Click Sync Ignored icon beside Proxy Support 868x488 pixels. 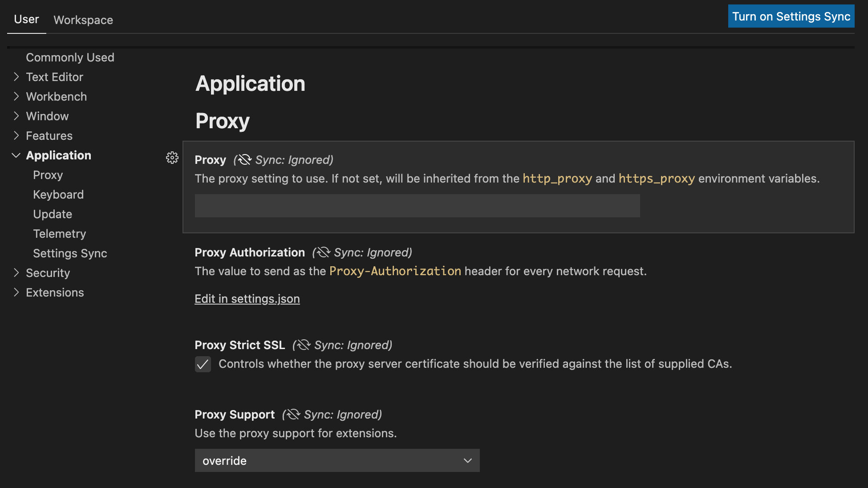point(292,414)
